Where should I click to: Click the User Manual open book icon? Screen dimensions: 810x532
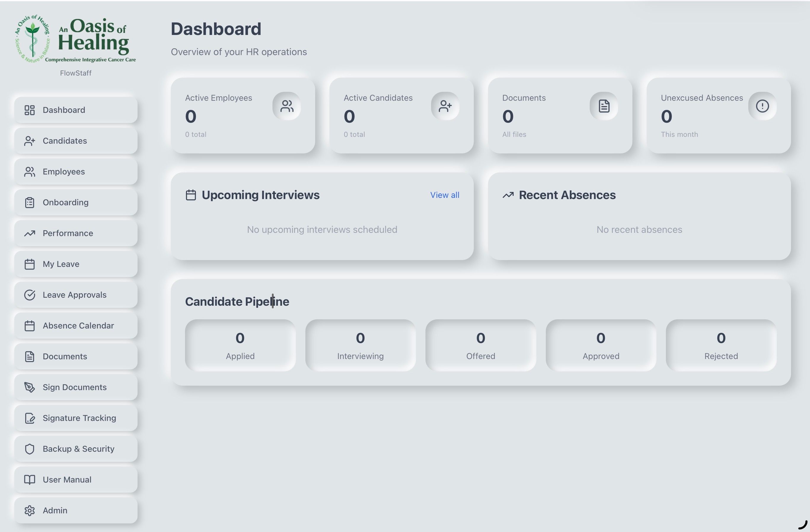point(30,480)
